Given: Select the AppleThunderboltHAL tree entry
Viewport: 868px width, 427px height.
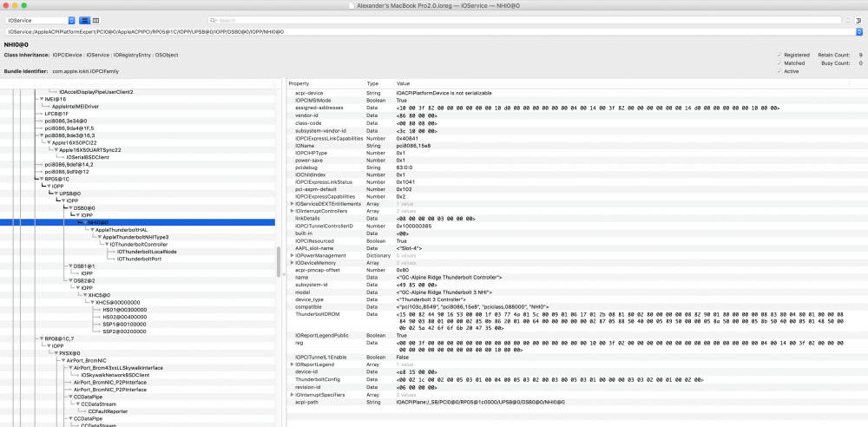Looking at the screenshot, I should [x=122, y=229].
